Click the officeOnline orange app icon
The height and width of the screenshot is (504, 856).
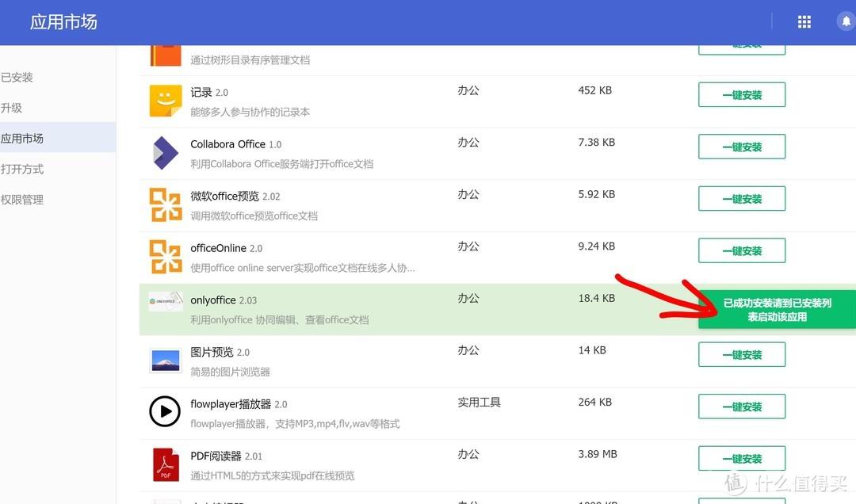[166, 257]
